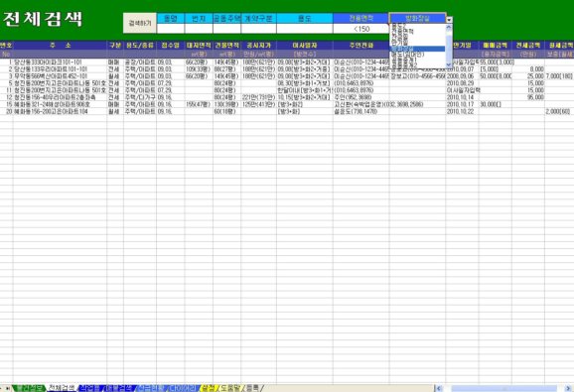
Task: Open the dropdown arrow beside the blue header
Action: pyautogui.click(x=449, y=20)
